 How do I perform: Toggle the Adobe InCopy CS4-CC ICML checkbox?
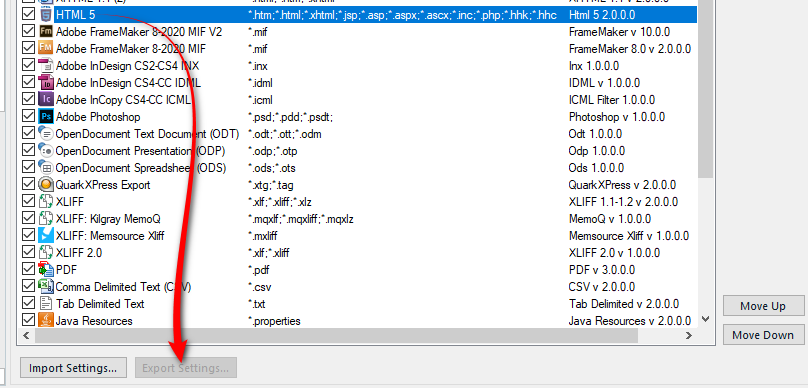point(28,100)
